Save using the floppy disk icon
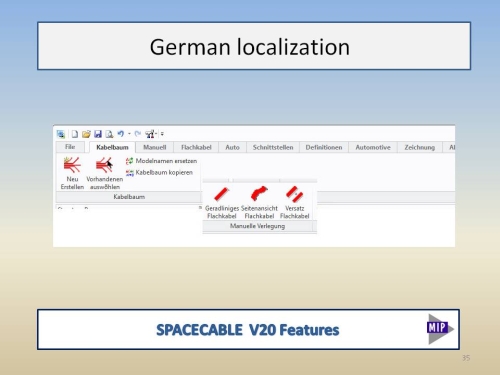Screen dimensions: 500x375 (98, 134)
